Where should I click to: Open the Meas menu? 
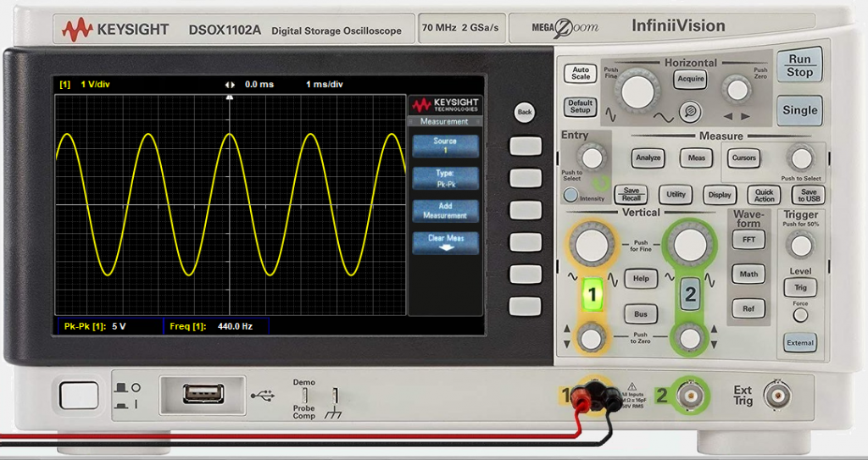pos(696,158)
